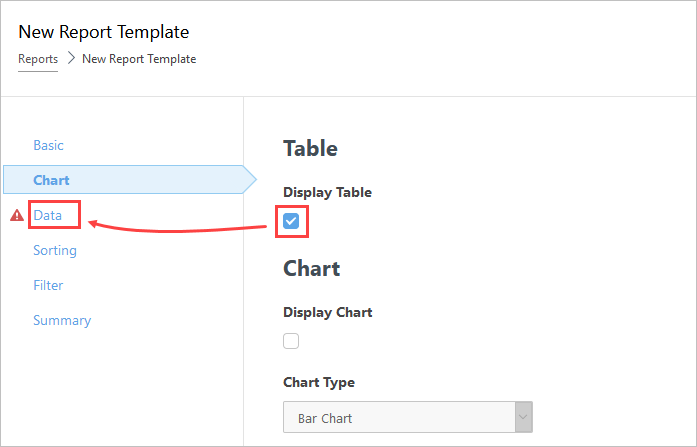Click the red warning icon beside Data
Screen dimensions: 697x447
tap(17, 216)
